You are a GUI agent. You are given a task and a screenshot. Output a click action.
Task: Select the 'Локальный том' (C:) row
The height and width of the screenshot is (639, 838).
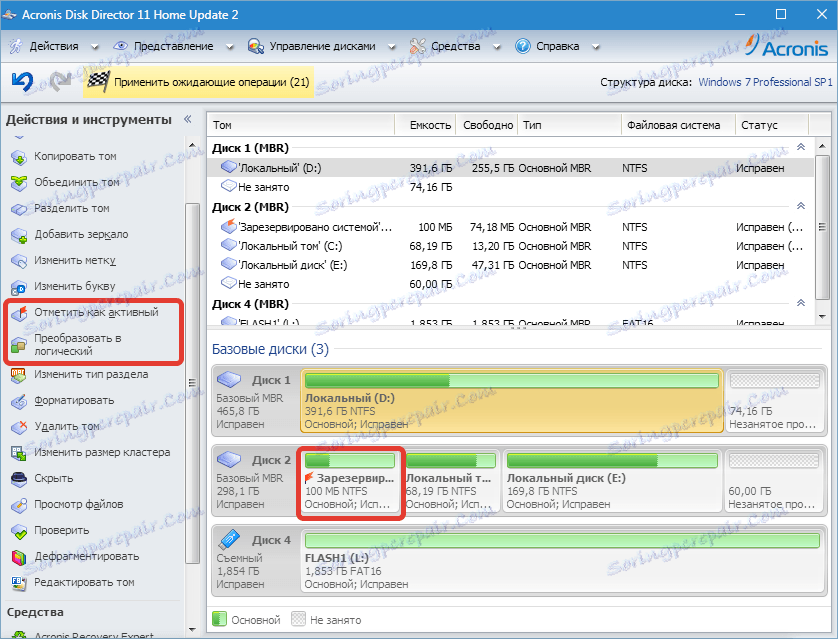point(510,246)
